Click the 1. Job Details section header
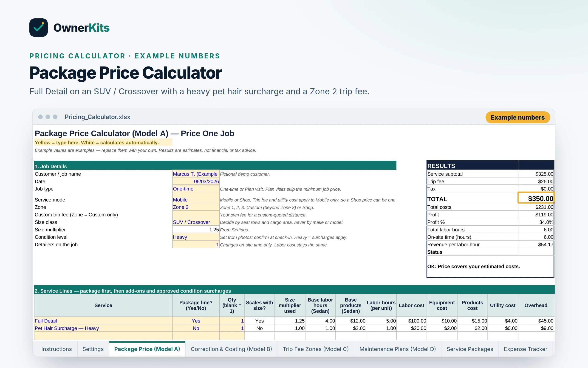The image size is (588, 368). [215, 166]
